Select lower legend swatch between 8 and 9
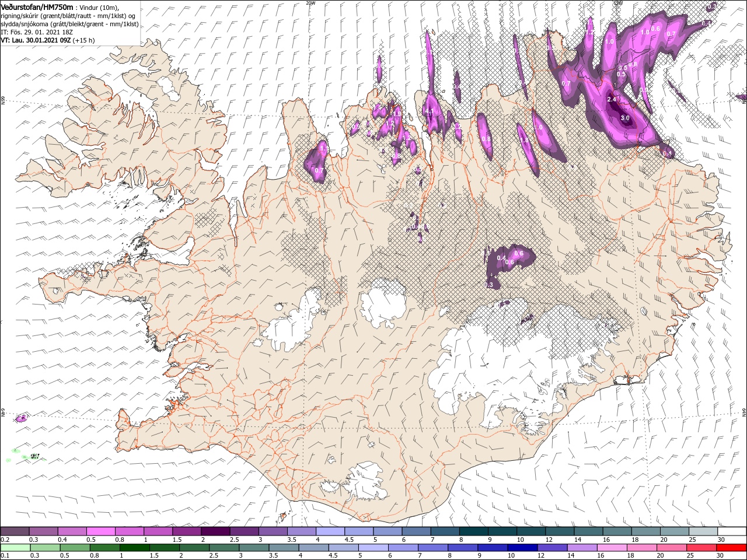The width and height of the screenshot is (747, 560). tap(463, 547)
